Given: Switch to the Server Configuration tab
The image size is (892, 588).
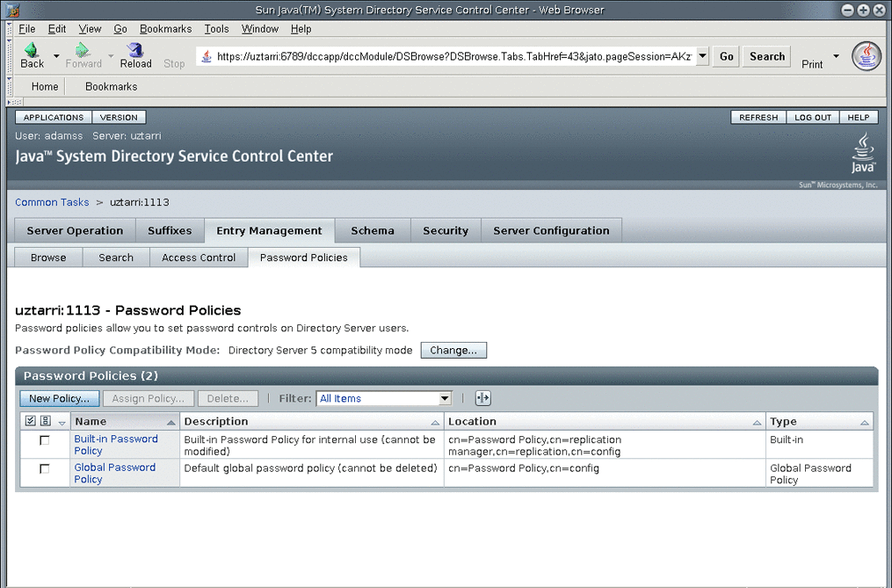Looking at the screenshot, I should (x=551, y=230).
